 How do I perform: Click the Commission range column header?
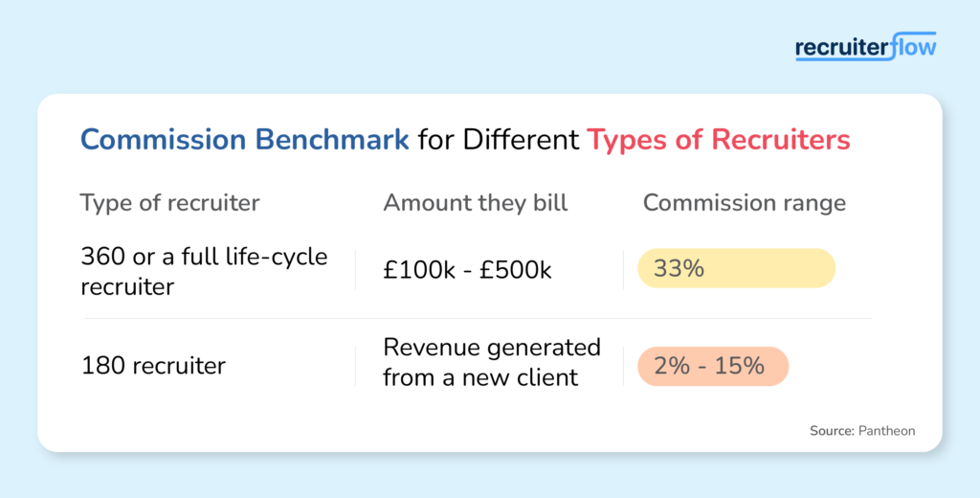[745, 203]
